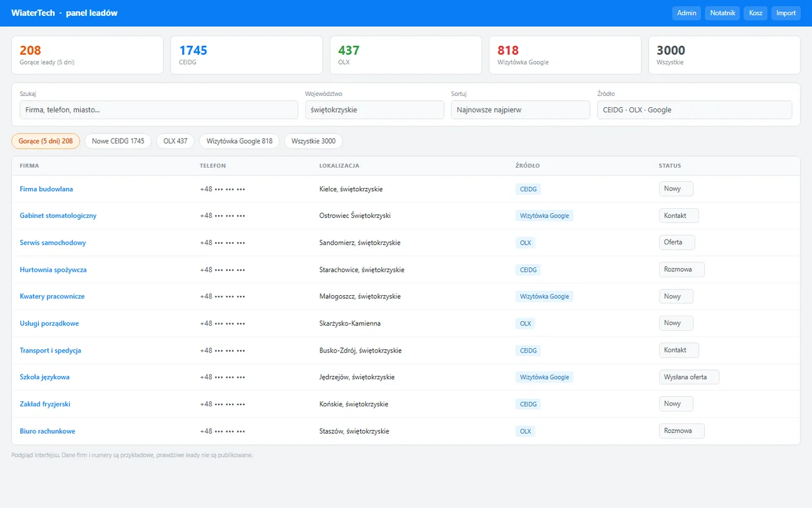Open the Kosz trash button
812x508 pixels.
tap(756, 13)
